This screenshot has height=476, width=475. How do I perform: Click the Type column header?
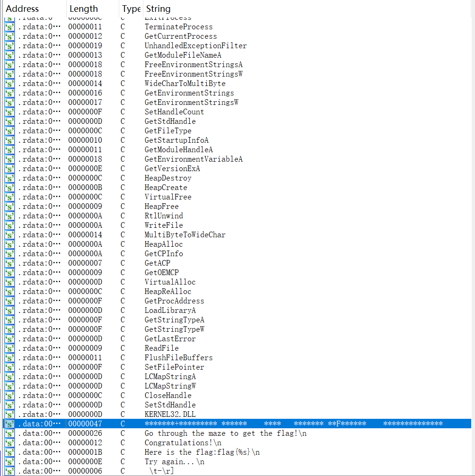131,9
